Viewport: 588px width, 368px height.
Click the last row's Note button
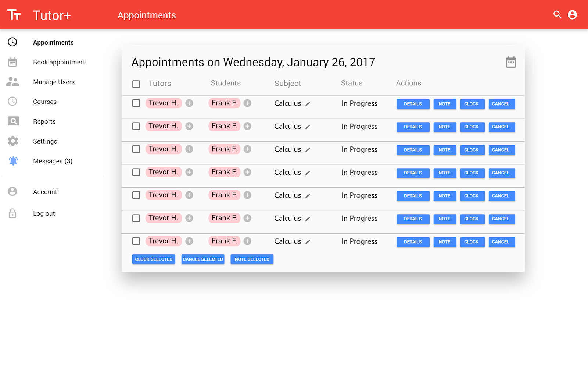[444, 242]
